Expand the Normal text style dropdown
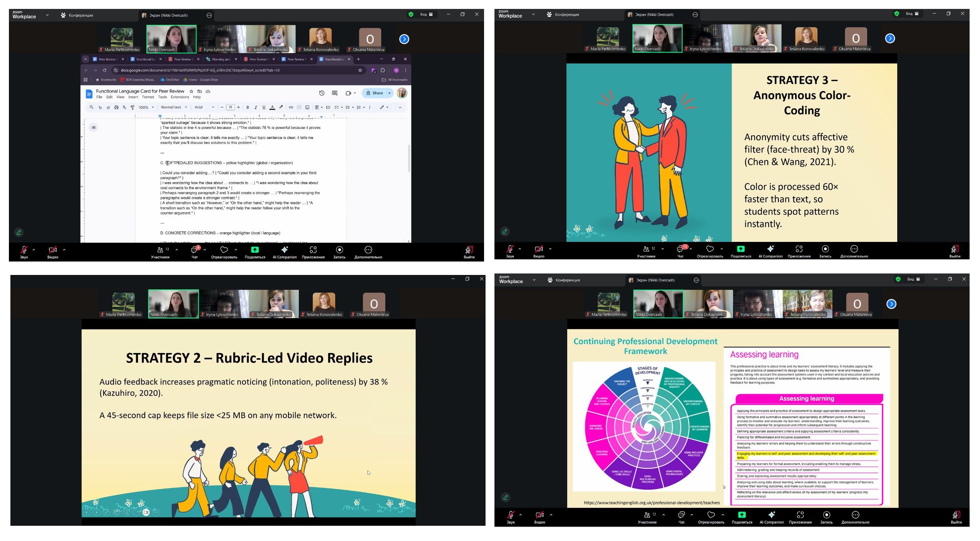Image resolution: width=980 pixels, height=541 pixels. [x=174, y=107]
